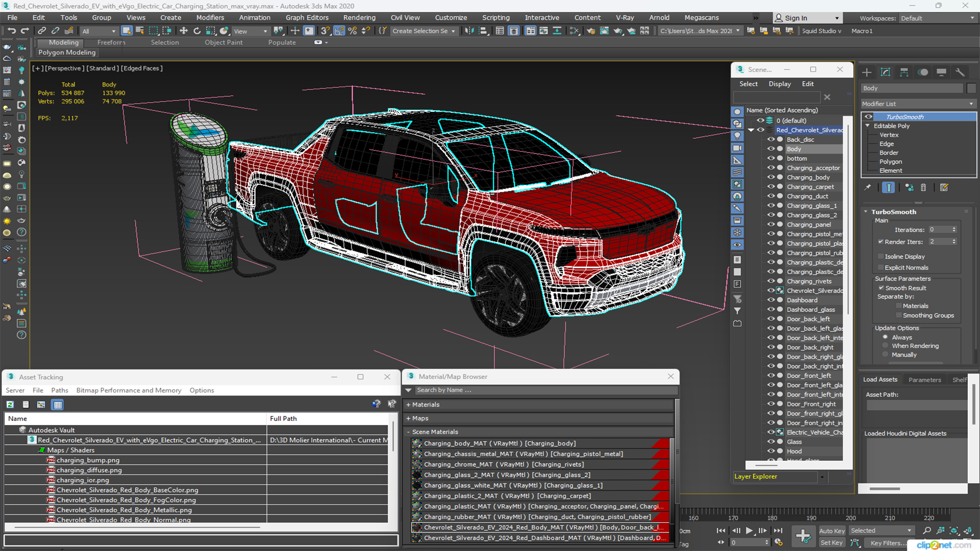The height and width of the screenshot is (551, 980).
Task: Toggle visibility eye for Back_disc
Action: (x=771, y=139)
